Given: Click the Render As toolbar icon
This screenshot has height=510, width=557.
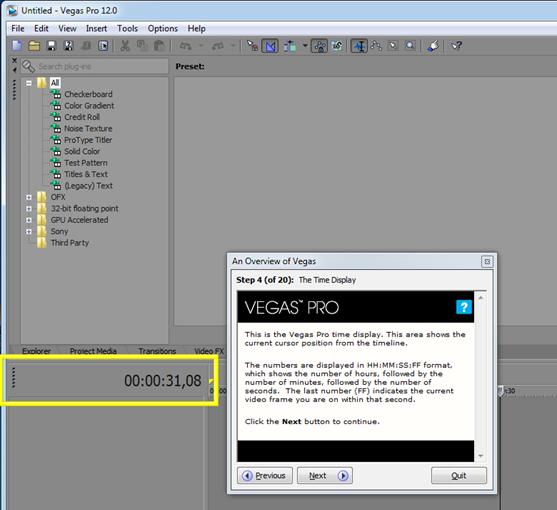Looking at the screenshot, I should [x=86, y=46].
